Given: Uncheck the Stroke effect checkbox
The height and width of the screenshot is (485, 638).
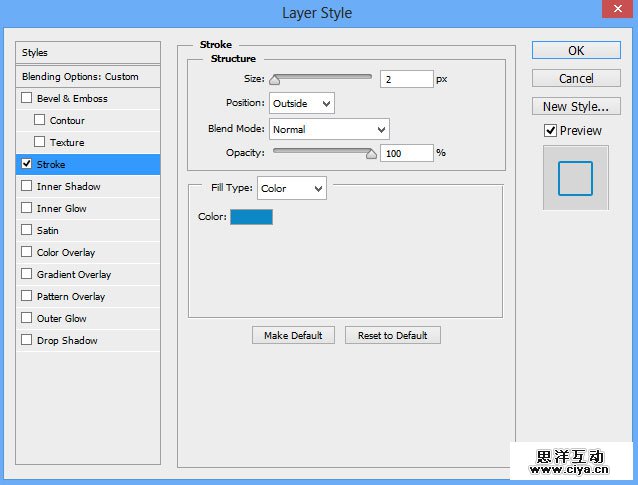Looking at the screenshot, I should coord(26,165).
